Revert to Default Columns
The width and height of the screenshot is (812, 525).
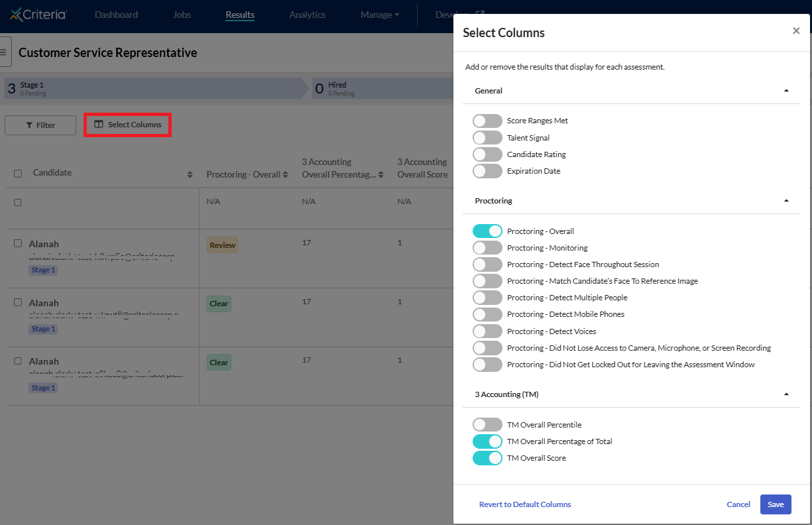tap(525, 504)
